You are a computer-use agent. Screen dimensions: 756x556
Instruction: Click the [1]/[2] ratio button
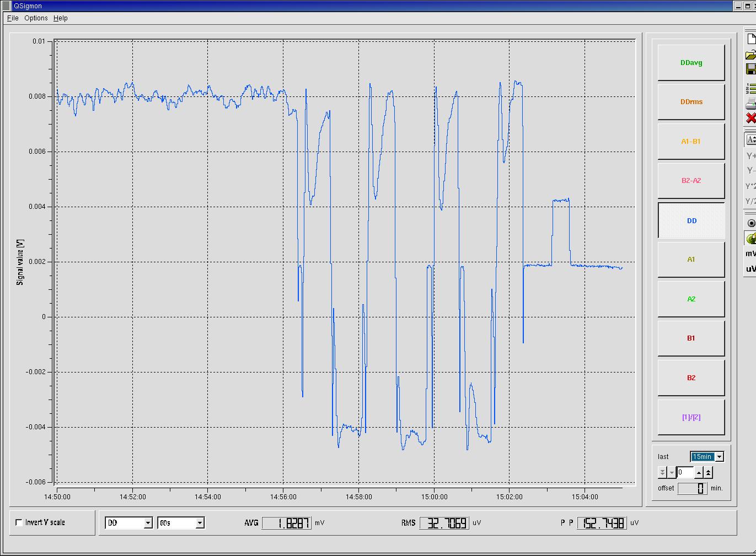pyautogui.click(x=691, y=417)
